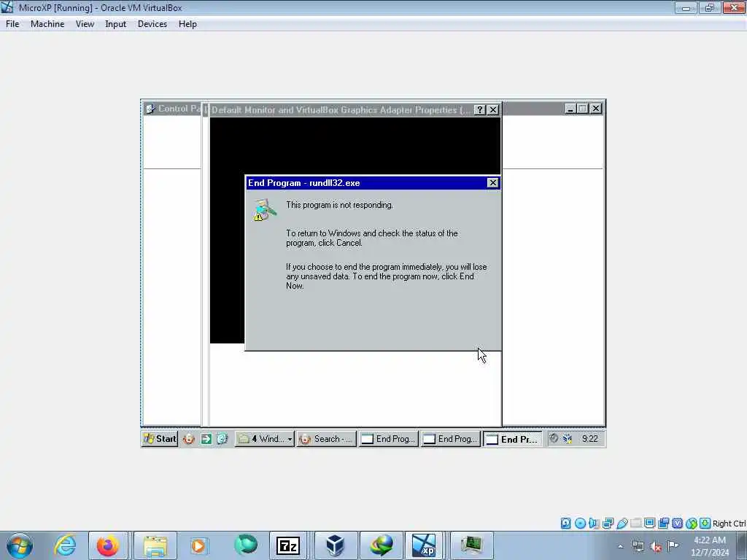747x560 pixels.
Task: Click the USB devices status icon
Action: (x=622, y=524)
